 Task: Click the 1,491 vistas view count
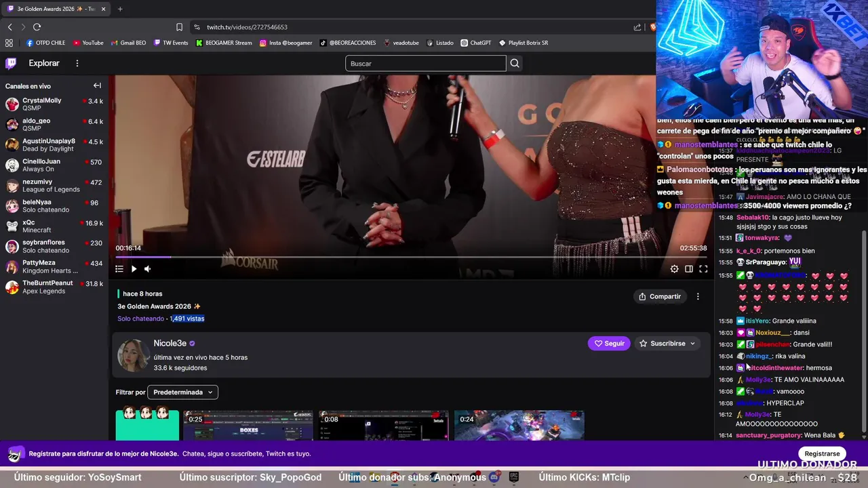[x=187, y=319]
